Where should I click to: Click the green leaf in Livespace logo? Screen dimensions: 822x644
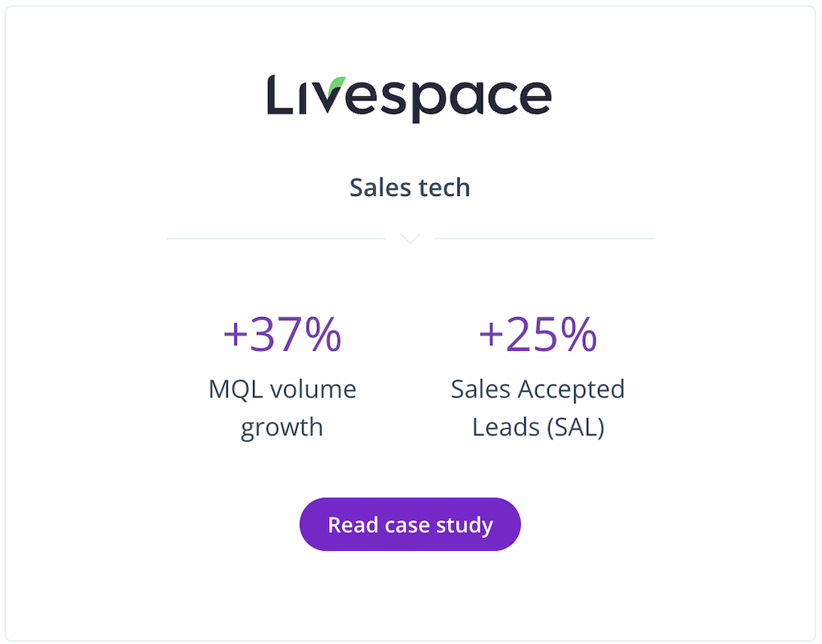(336, 87)
